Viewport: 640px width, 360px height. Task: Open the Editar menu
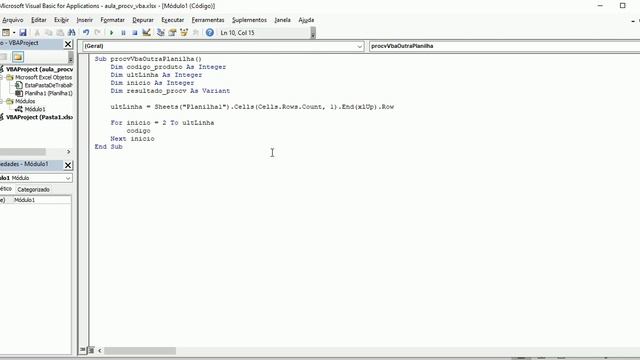(39, 20)
